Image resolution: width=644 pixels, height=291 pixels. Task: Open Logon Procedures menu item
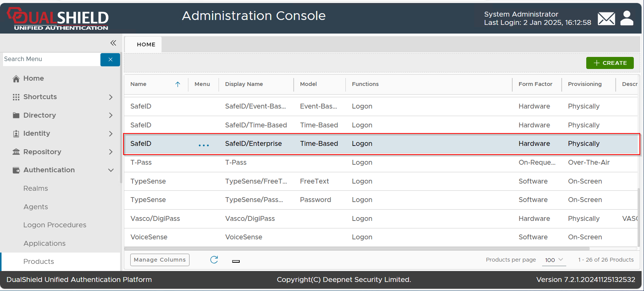coord(55,225)
